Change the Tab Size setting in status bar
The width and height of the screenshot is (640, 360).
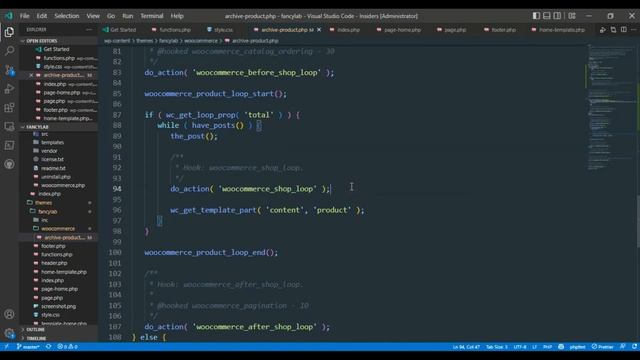(x=496, y=347)
